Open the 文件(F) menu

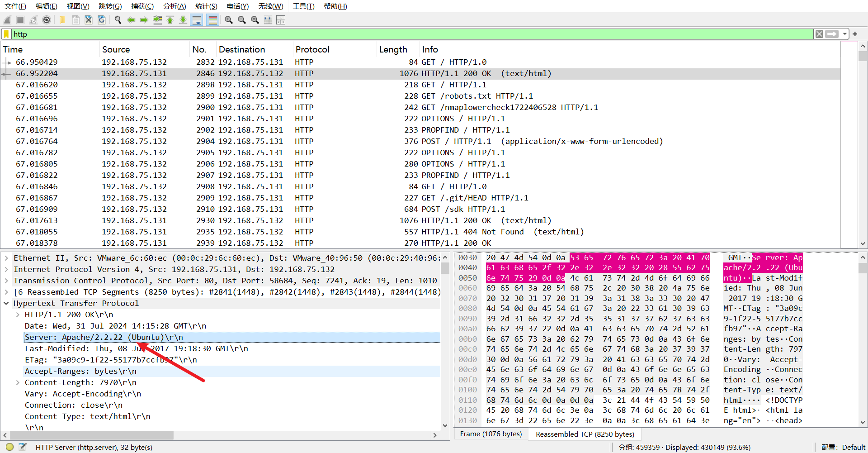15,6
